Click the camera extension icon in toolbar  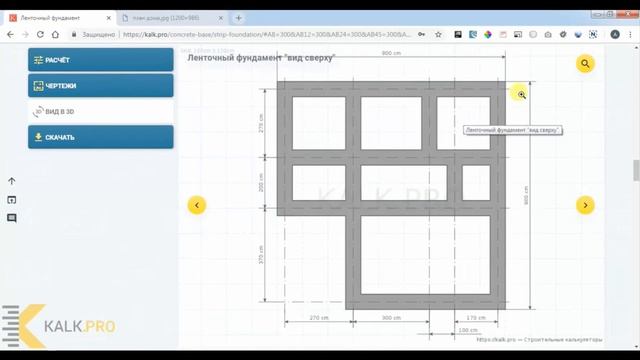[x=548, y=35]
